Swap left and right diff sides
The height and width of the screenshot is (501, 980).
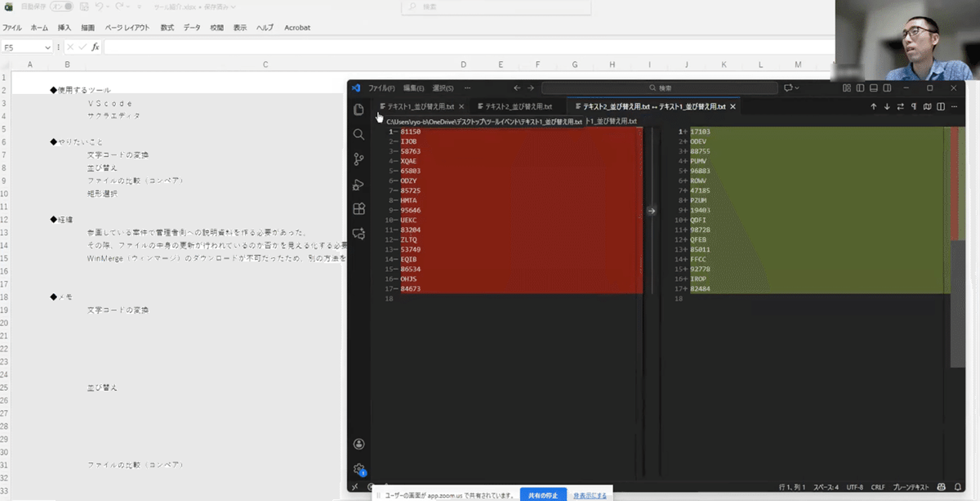coord(900,107)
